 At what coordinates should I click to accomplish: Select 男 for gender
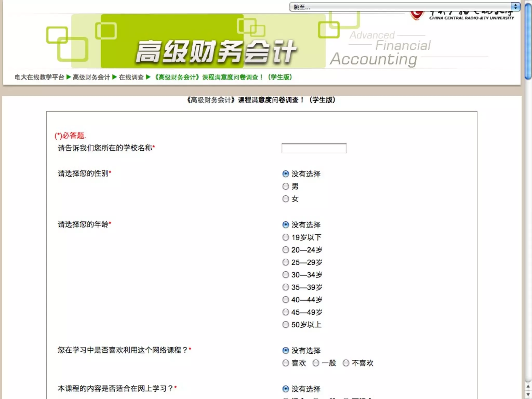(x=285, y=186)
